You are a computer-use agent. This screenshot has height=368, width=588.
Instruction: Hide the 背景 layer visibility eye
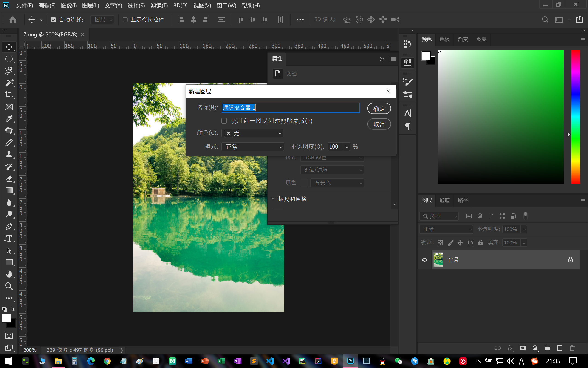point(424,260)
